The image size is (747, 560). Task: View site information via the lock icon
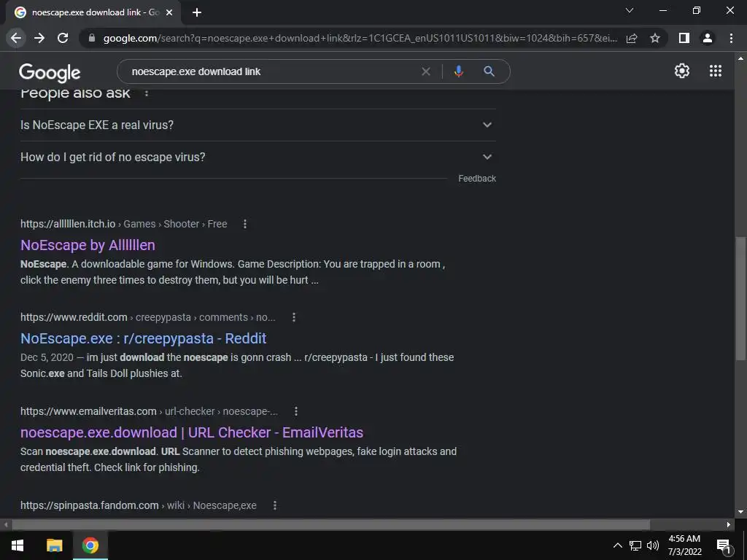pos(91,38)
